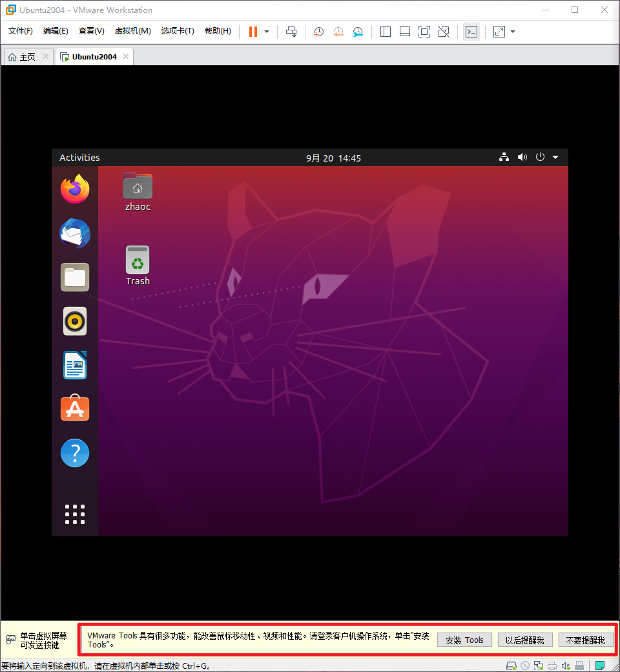Open Help from the dock

(74, 453)
